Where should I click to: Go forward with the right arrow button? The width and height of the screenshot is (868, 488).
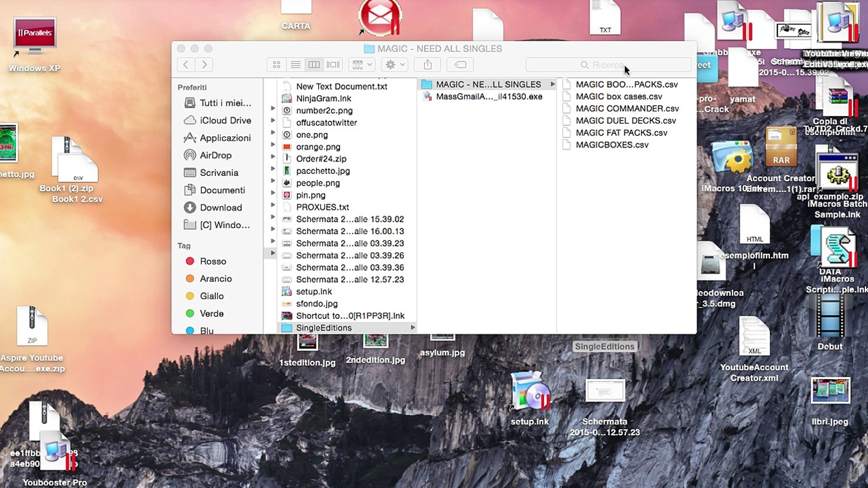[x=204, y=65]
